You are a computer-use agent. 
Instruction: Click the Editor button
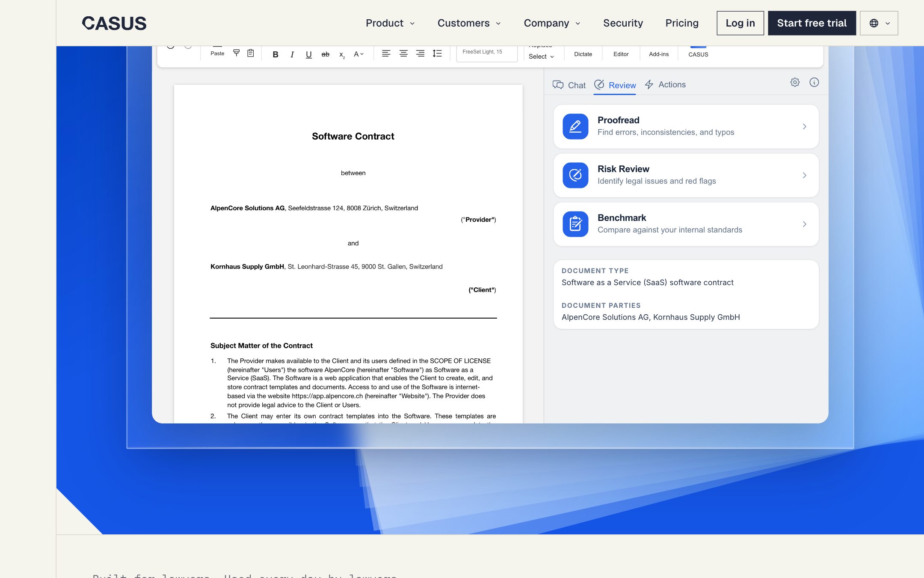pos(621,54)
